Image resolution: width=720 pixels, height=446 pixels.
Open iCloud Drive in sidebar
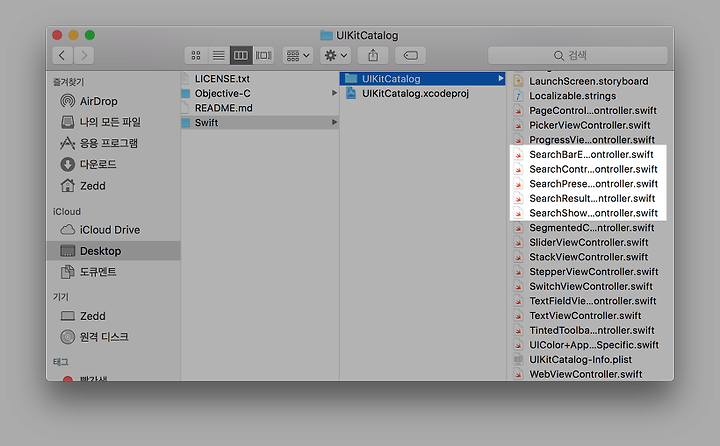click(113, 230)
